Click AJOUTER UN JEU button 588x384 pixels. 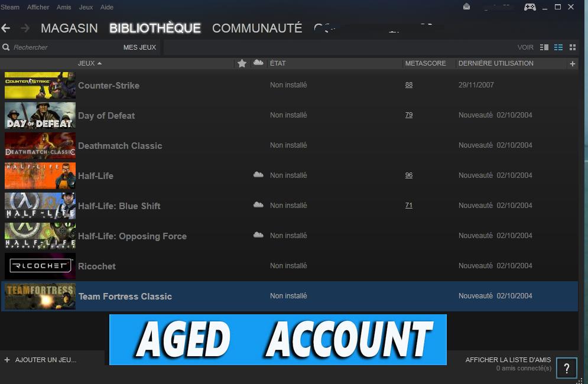tap(41, 360)
